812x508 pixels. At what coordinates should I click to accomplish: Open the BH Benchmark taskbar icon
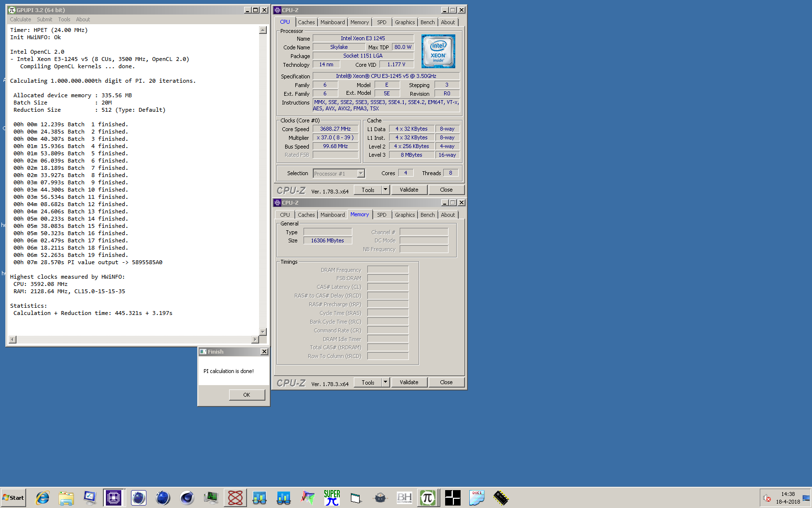pyautogui.click(x=404, y=497)
